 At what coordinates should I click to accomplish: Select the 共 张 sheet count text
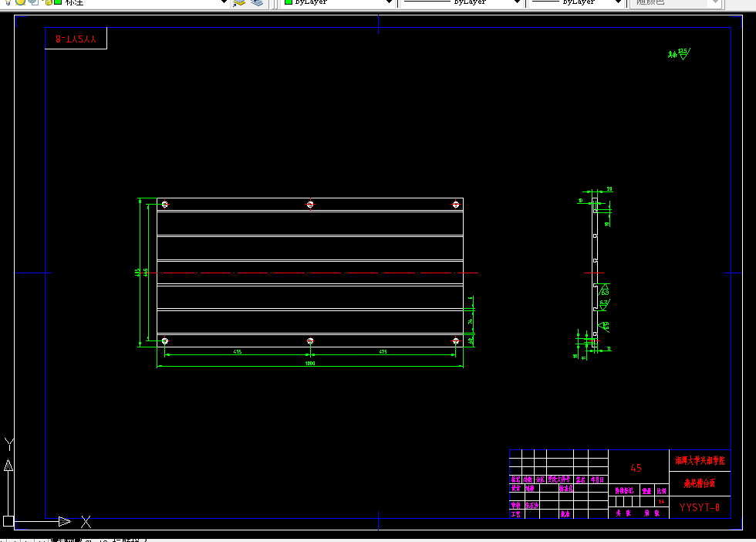tap(623, 513)
